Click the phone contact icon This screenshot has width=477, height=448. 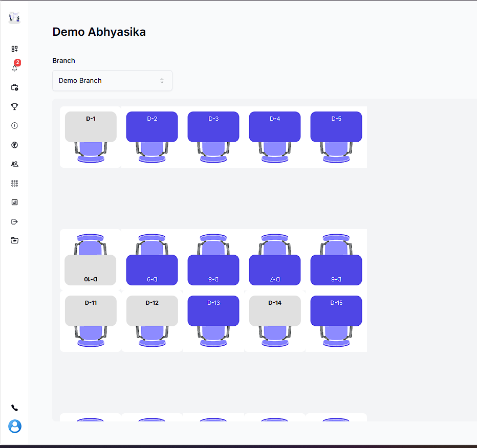(x=15, y=408)
